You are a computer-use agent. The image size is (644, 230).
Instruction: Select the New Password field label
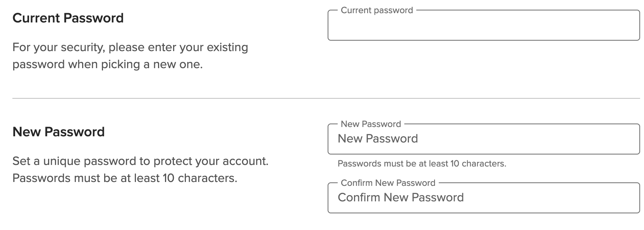[x=370, y=124]
